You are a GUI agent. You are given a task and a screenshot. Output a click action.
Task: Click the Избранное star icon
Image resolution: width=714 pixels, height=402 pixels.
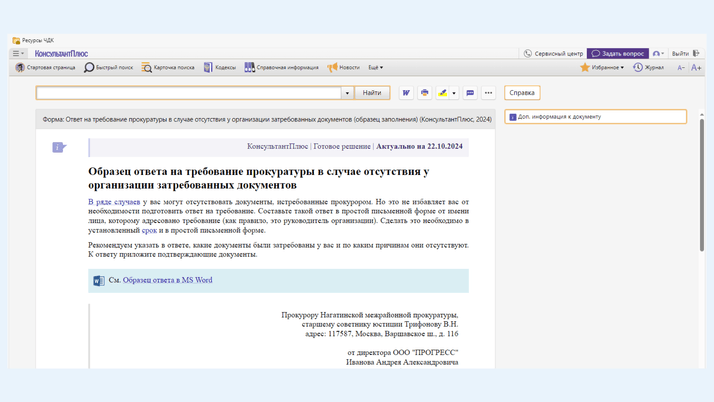pyautogui.click(x=585, y=67)
